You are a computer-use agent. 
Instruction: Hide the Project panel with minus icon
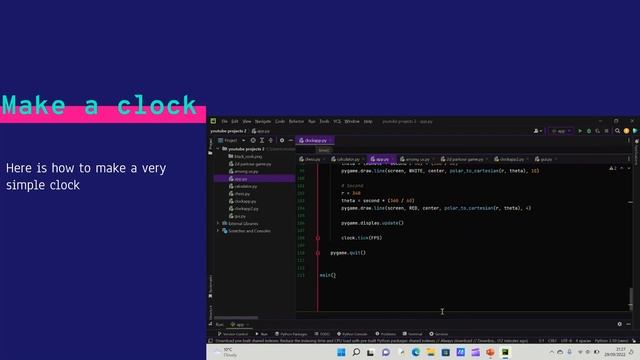291,140
